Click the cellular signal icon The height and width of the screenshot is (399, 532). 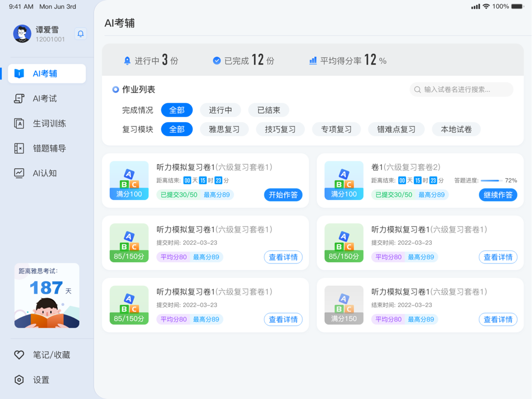[x=475, y=7]
